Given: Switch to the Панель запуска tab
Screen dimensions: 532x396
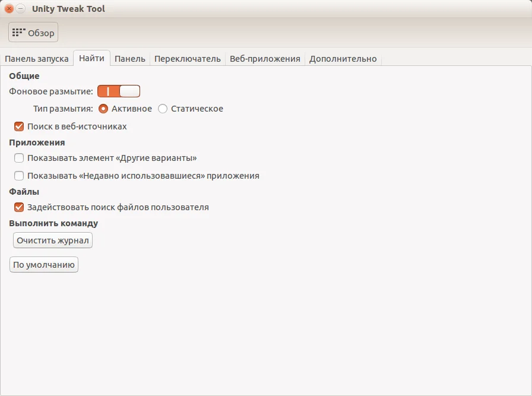Looking at the screenshot, I should click(x=37, y=59).
